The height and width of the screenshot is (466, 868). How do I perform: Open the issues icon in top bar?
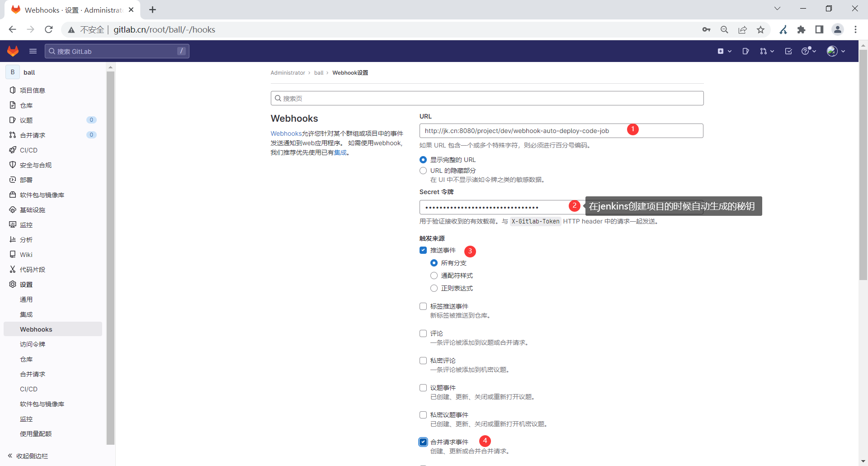click(745, 51)
